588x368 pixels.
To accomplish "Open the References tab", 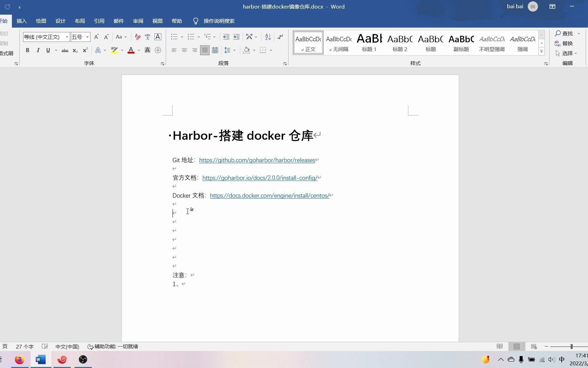I will (99, 21).
